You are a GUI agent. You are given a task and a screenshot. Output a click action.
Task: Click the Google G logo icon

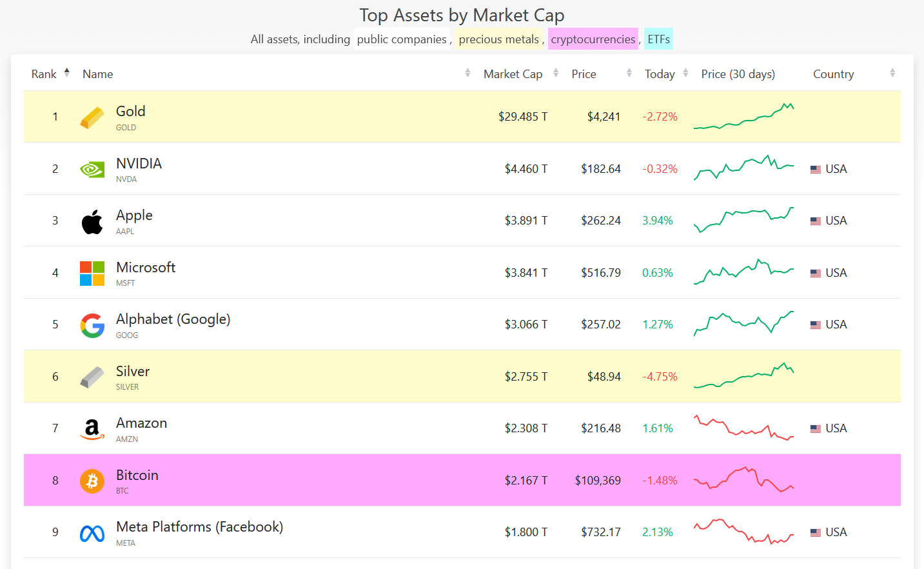pyautogui.click(x=92, y=325)
